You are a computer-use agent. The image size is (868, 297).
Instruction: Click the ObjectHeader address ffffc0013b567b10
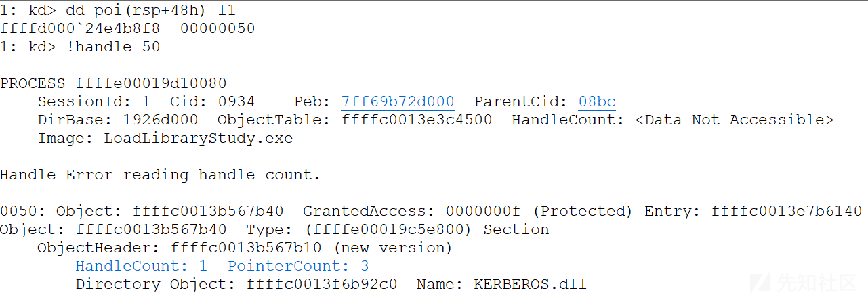click(x=247, y=248)
